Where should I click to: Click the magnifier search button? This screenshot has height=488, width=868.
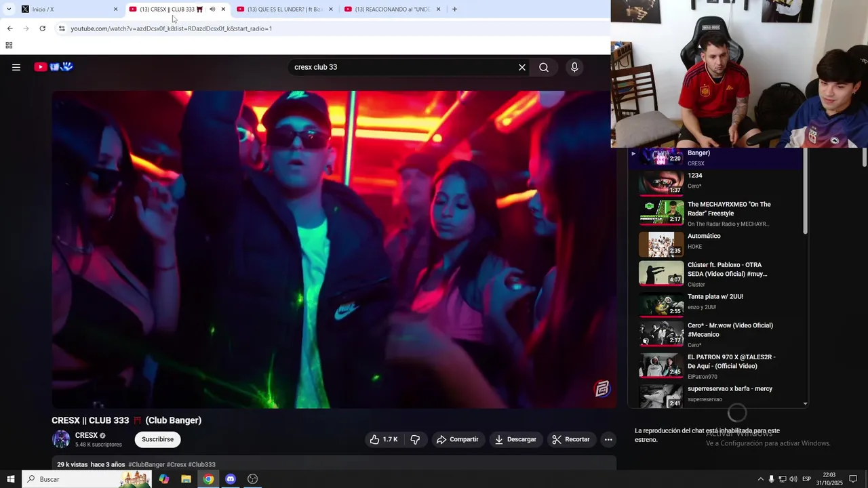(544, 67)
